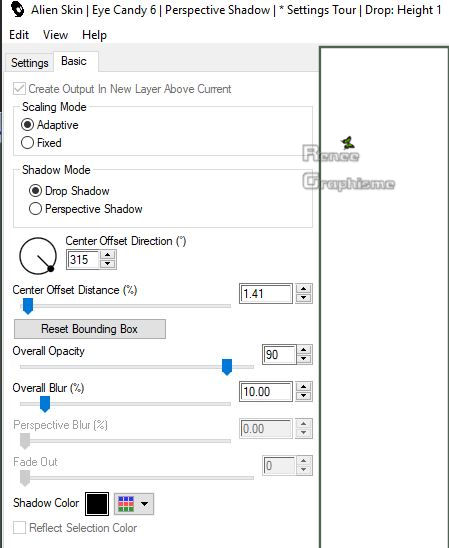The height and width of the screenshot is (548, 449).
Task: Increase Overall Opacity using up spinner arrow
Action: click(304, 350)
